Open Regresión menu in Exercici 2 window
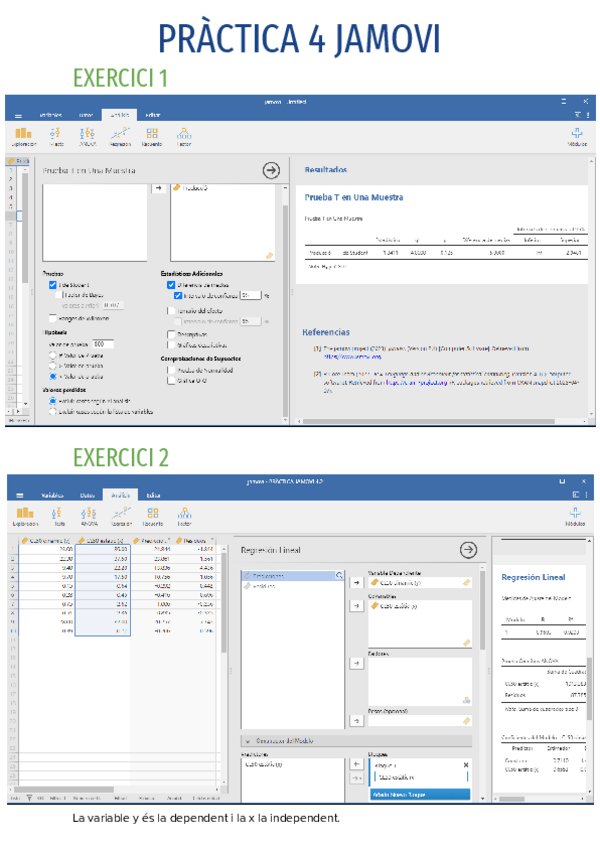Viewport: 600px width, 848px height. 121,516
